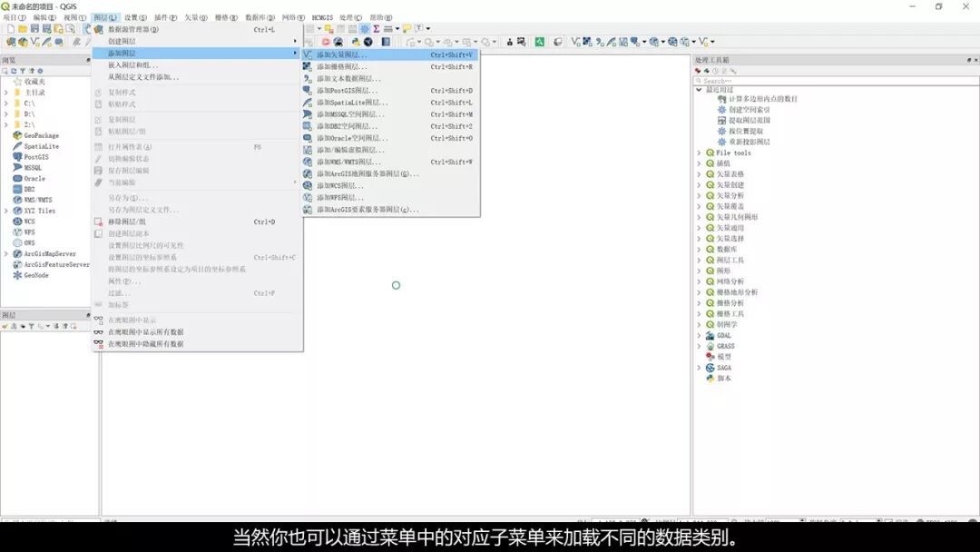Screen dimensions: 980x552
Task: Click the 脚本 scripts item in toolbox
Action: pyautogui.click(x=723, y=379)
